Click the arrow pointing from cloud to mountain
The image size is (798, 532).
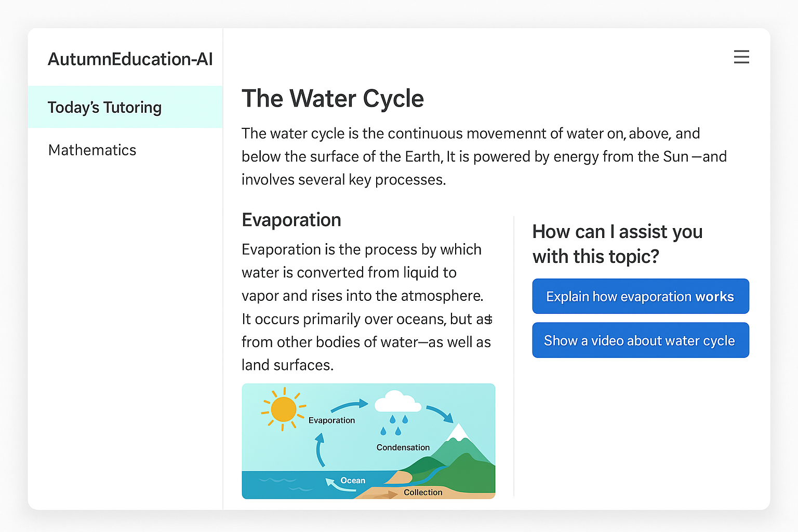(x=440, y=413)
